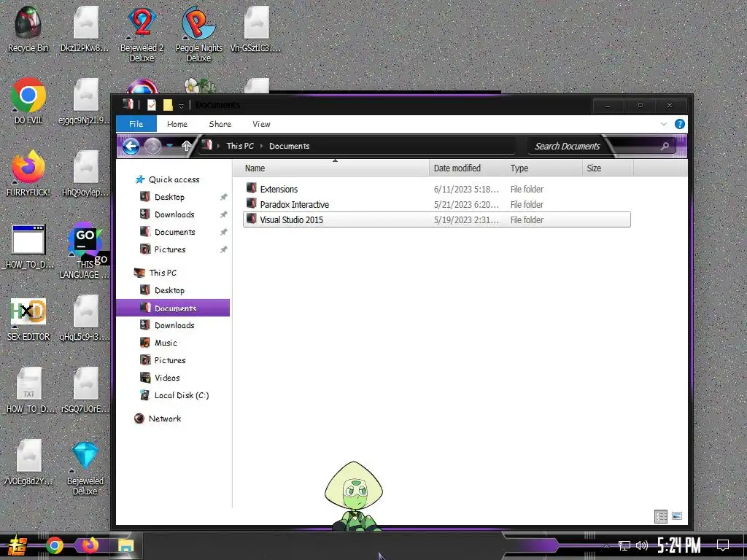Launch Peggle Nights Deluxe desktop shortcut

tap(198, 34)
